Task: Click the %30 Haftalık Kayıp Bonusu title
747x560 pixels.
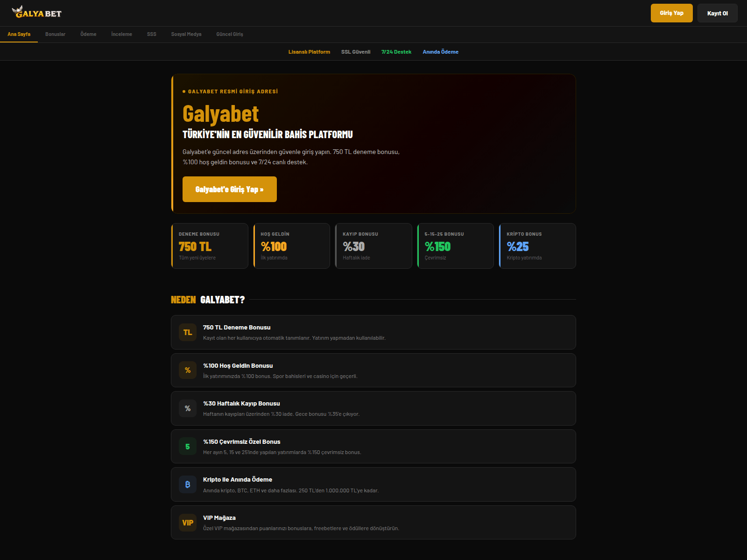Action: click(241, 404)
